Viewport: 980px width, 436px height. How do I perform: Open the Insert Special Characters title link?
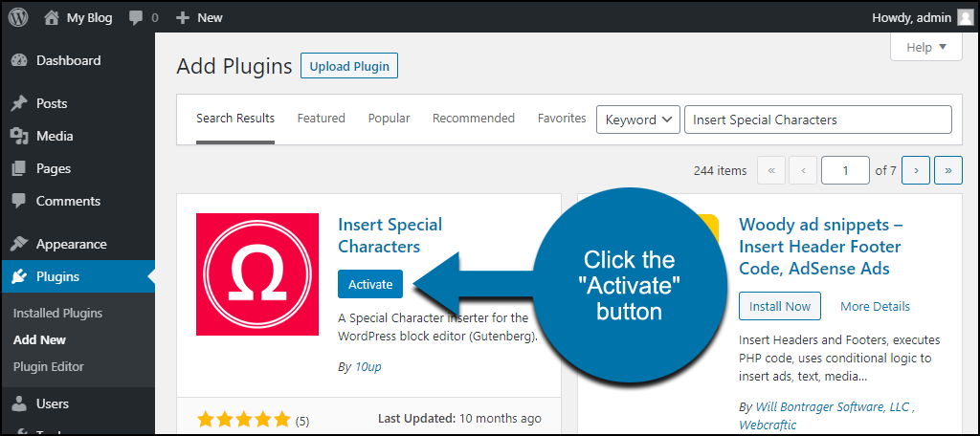[x=390, y=235]
